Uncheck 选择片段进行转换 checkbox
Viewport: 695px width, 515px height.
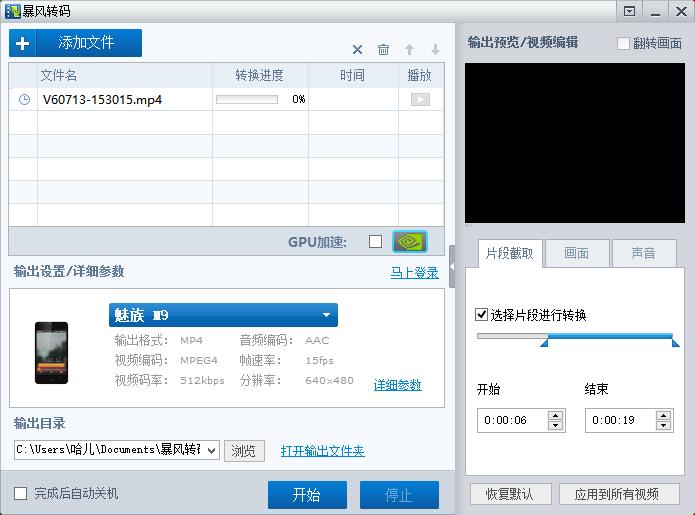pyautogui.click(x=481, y=315)
